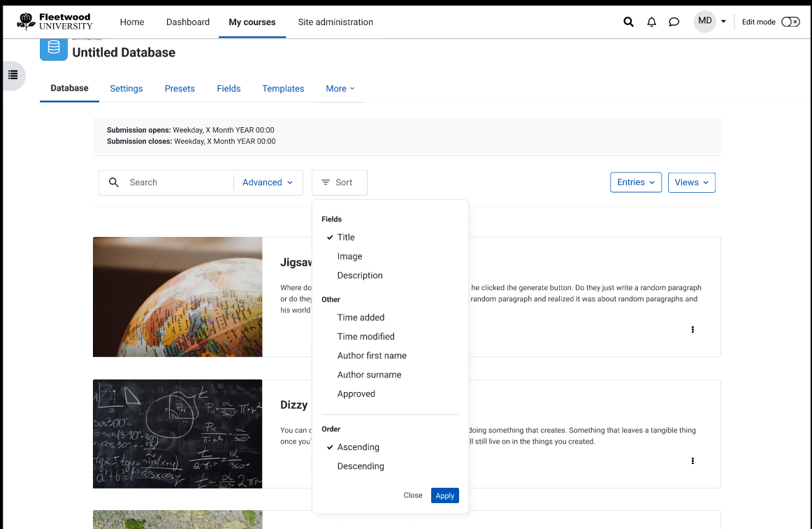Click the Sort filter icon

(326, 182)
